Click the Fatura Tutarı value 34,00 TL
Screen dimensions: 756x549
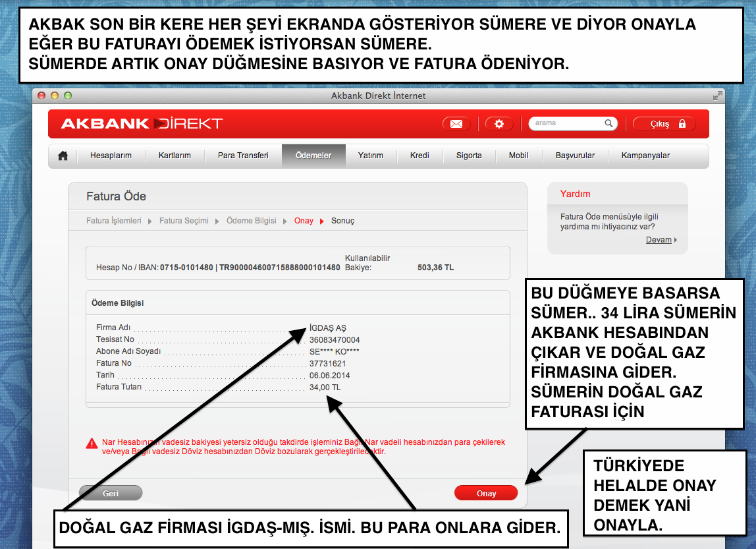(x=325, y=387)
